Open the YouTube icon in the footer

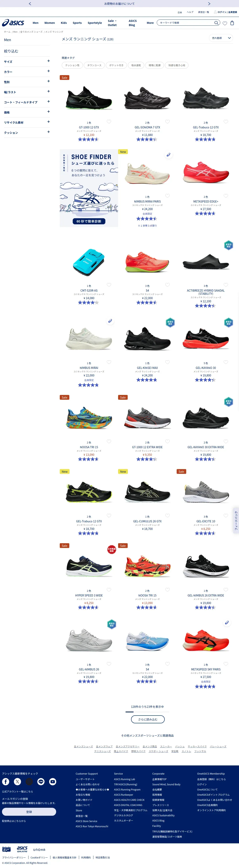53,781
